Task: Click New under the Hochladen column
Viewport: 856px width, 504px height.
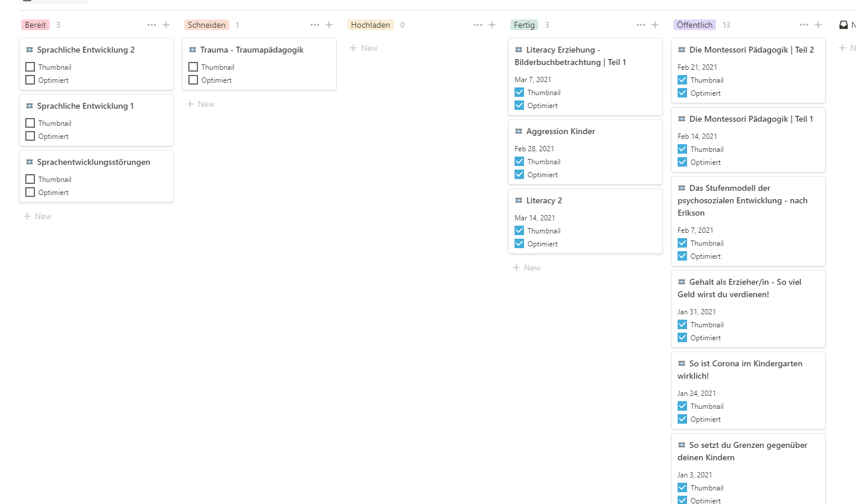Action: point(364,48)
